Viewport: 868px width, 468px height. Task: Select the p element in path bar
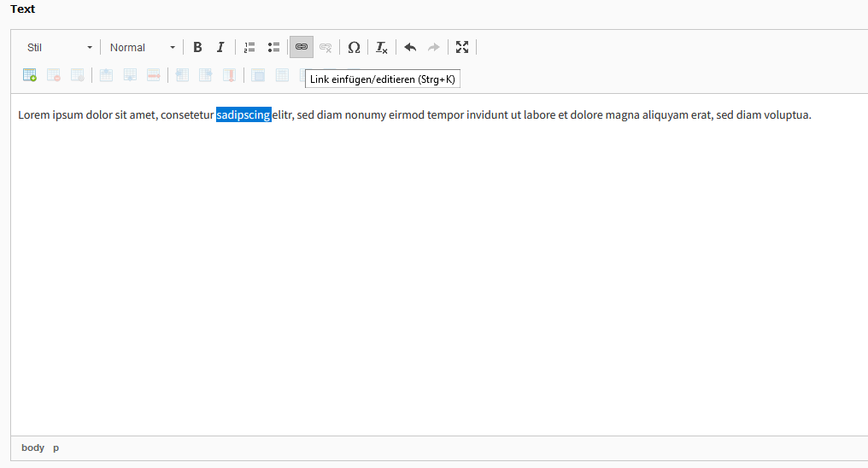(56, 448)
